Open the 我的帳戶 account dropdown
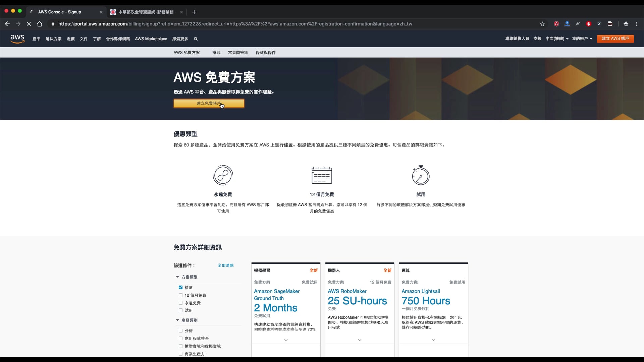This screenshot has height=362, width=644. tap(582, 39)
